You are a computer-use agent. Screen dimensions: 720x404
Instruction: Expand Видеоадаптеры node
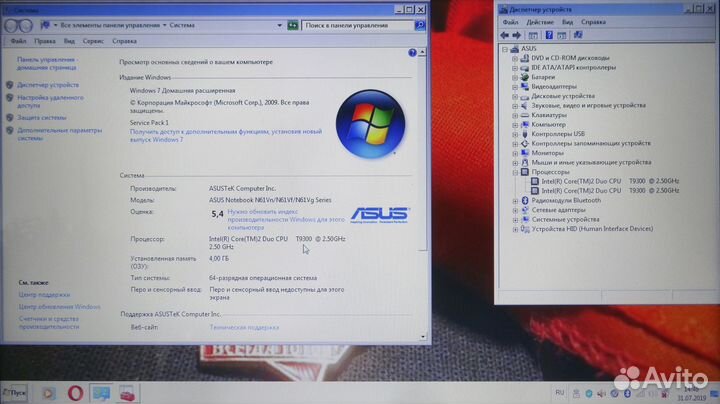click(x=515, y=87)
